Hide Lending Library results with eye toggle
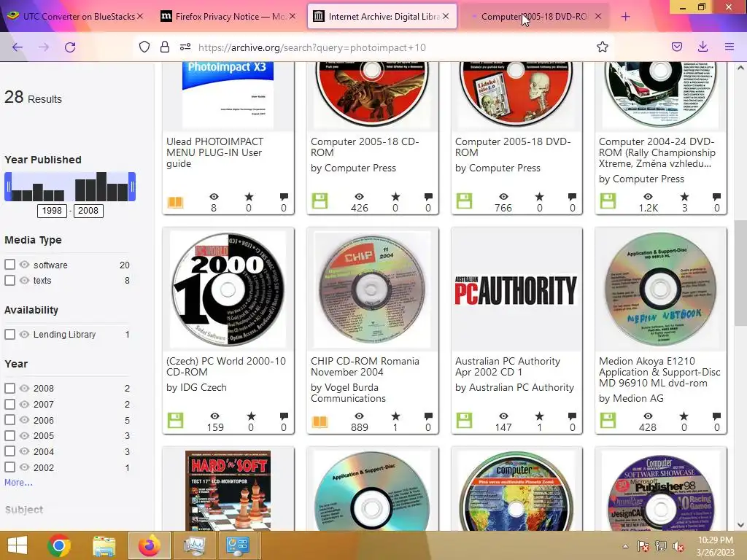Image resolution: width=747 pixels, height=560 pixels. [24, 334]
